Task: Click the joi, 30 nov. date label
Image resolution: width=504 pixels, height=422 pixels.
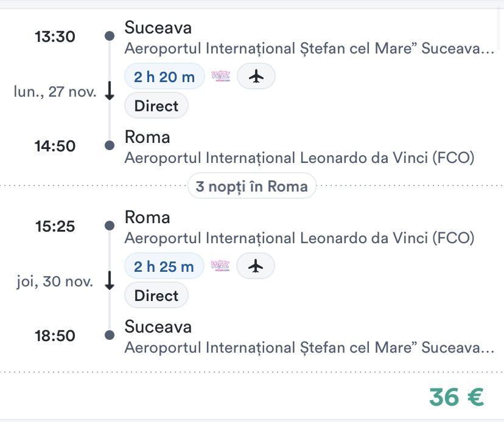Action: tap(55, 282)
